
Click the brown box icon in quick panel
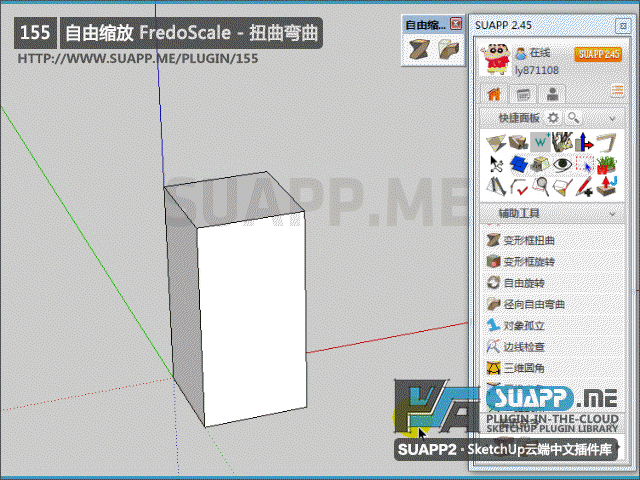[x=518, y=143]
